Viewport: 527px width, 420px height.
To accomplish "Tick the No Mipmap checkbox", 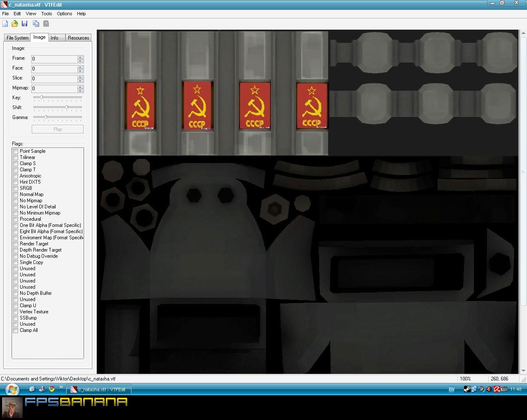I will [16, 201].
